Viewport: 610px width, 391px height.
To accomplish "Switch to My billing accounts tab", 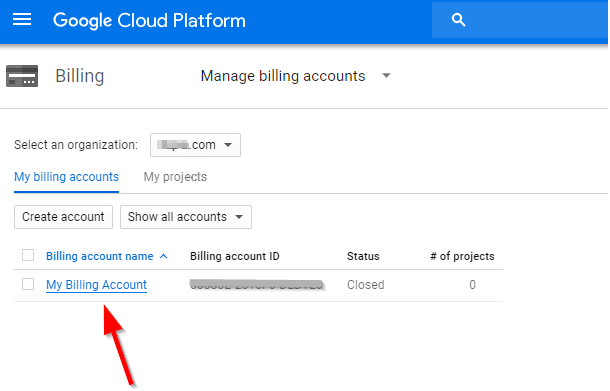I will pos(67,177).
